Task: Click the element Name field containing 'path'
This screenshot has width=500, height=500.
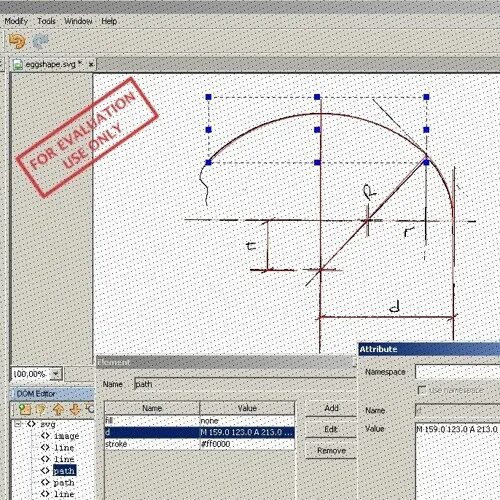Action: tap(245, 384)
